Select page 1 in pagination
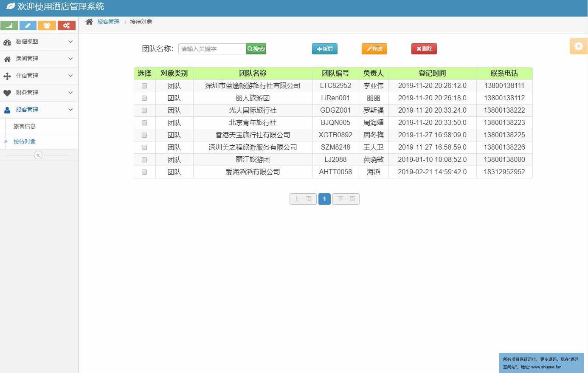The width and height of the screenshot is (588, 373). pos(324,199)
